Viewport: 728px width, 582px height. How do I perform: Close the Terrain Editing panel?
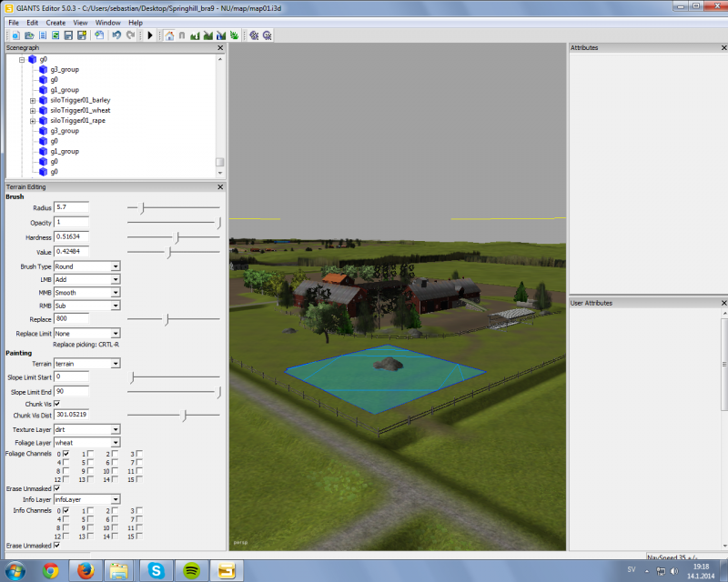pyautogui.click(x=220, y=187)
